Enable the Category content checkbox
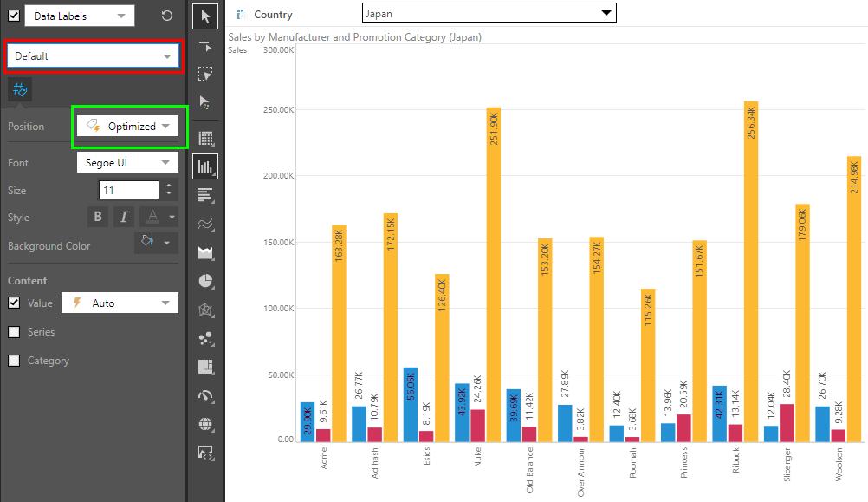Viewport: 868px width, 502px height. 14,361
